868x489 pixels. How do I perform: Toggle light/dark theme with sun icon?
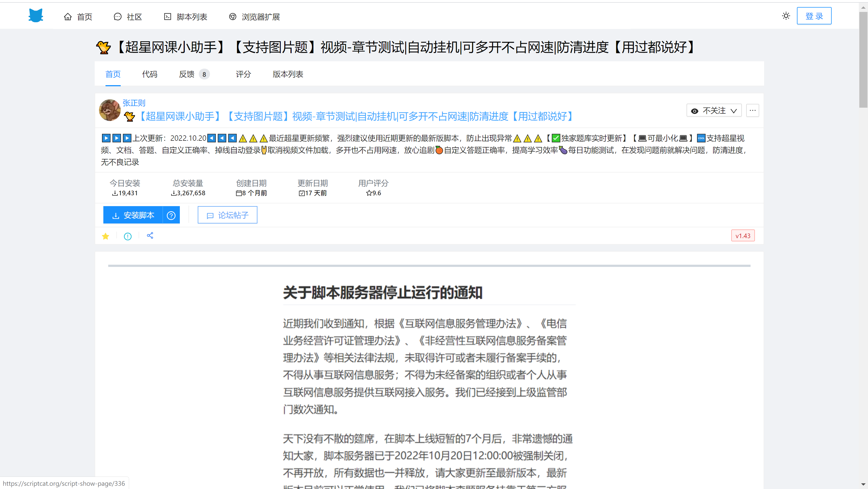pyautogui.click(x=786, y=15)
